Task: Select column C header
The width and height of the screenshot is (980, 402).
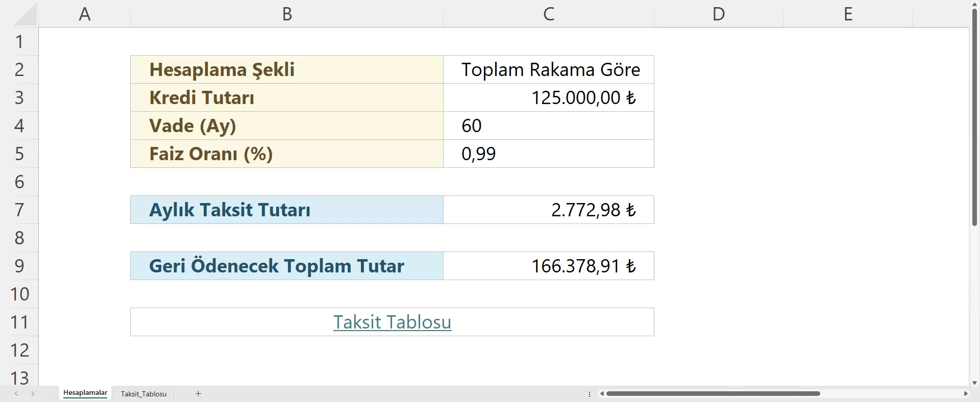Action: coord(548,14)
